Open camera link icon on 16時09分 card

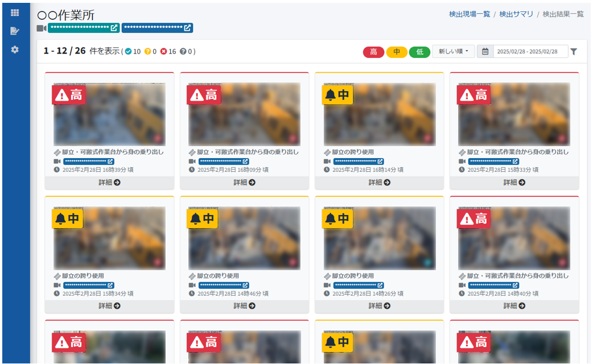(245, 162)
